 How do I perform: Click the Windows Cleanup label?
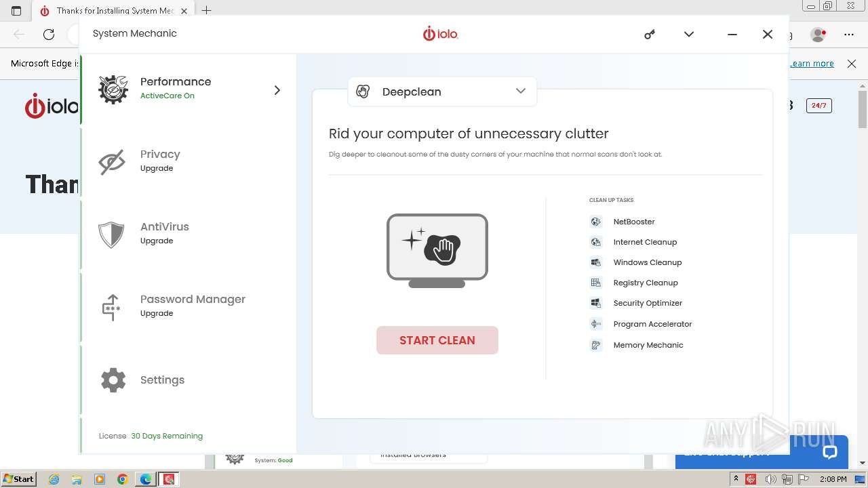(648, 262)
